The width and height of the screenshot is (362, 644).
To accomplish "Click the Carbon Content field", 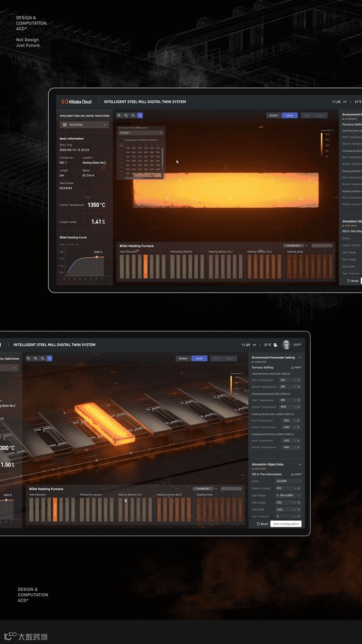I will (288, 488).
